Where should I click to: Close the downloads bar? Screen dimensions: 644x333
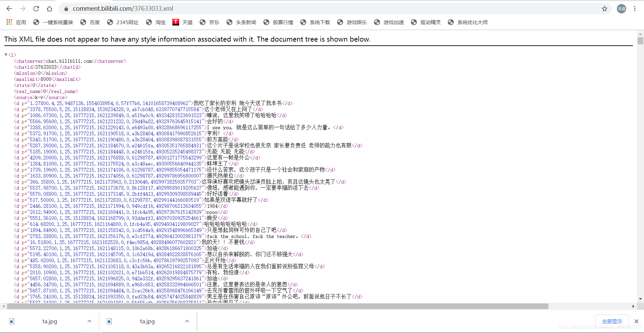636,321
